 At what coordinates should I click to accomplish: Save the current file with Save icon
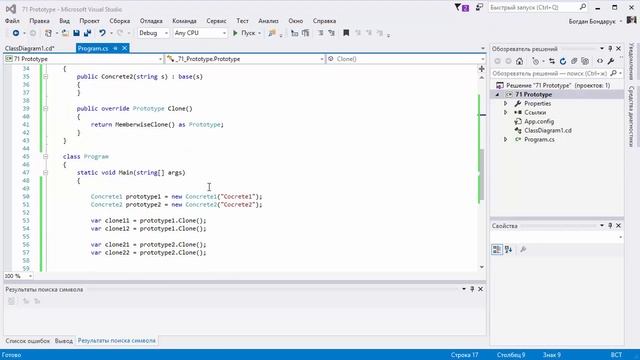point(76,33)
